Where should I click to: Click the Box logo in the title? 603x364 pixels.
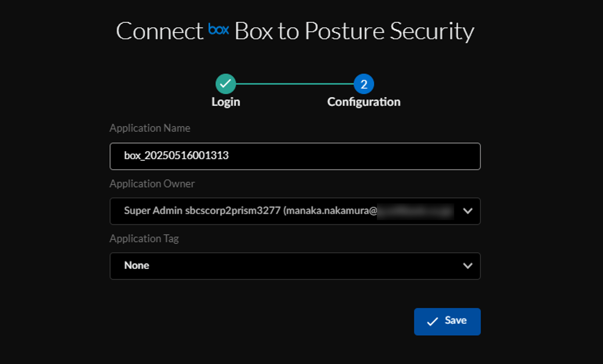coord(219,29)
